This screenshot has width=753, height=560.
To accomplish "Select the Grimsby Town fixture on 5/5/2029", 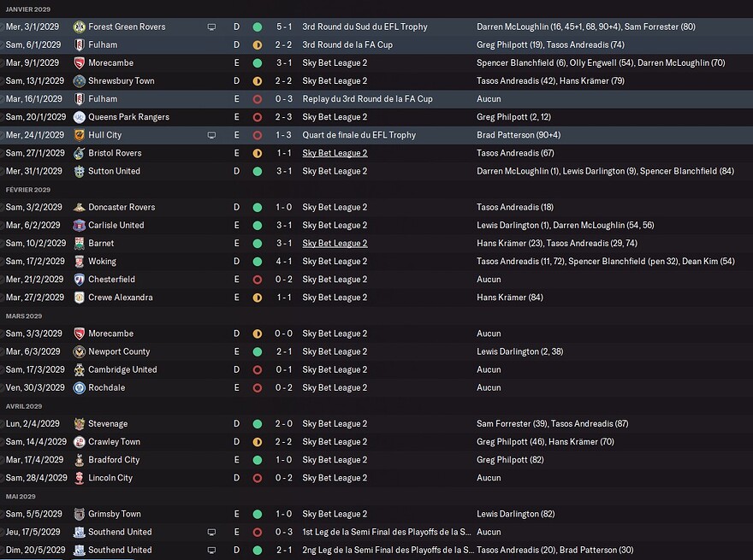I will coord(376,514).
